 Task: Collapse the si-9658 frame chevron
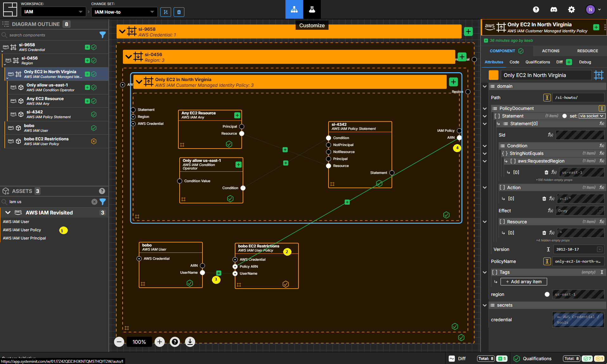tap(122, 31)
